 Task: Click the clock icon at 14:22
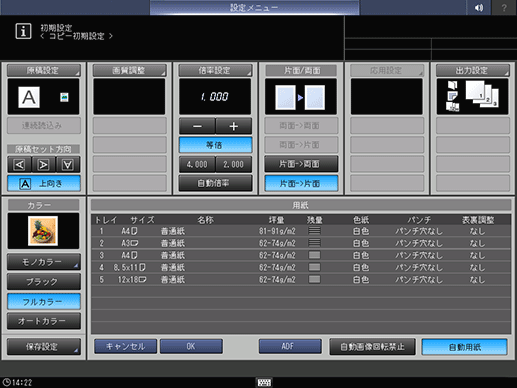click(6, 382)
